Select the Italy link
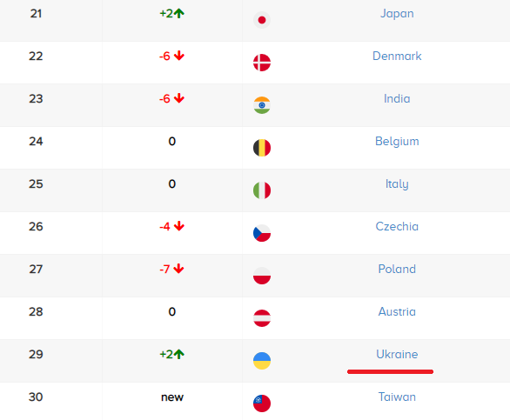The image size is (510, 420). pyautogui.click(x=397, y=184)
